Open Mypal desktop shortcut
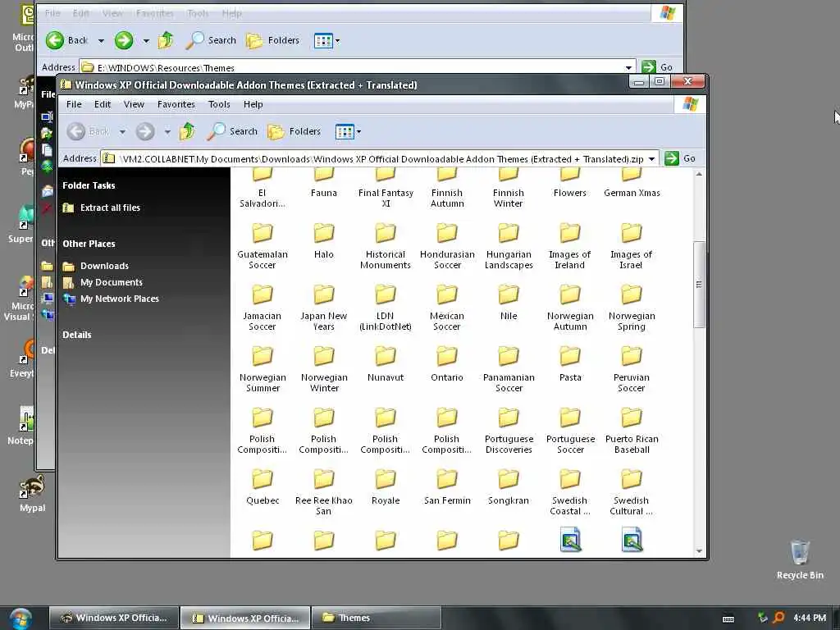Screen dimensions: 840x630 click(x=32, y=495)
